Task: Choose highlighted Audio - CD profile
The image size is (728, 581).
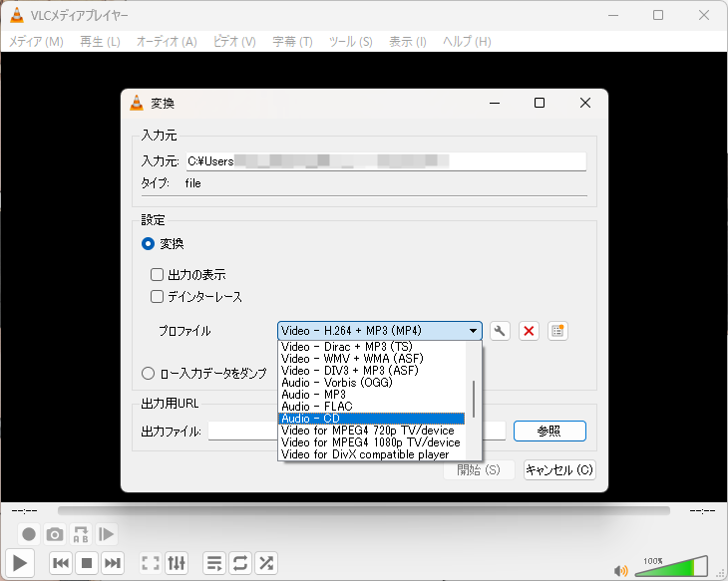Action: (x=371, y=419)
